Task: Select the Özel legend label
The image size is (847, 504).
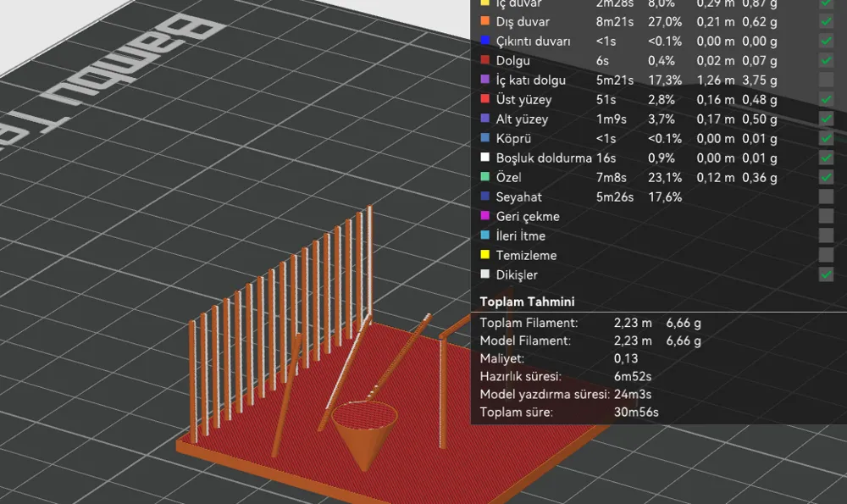Action: [x=508, y=177]
